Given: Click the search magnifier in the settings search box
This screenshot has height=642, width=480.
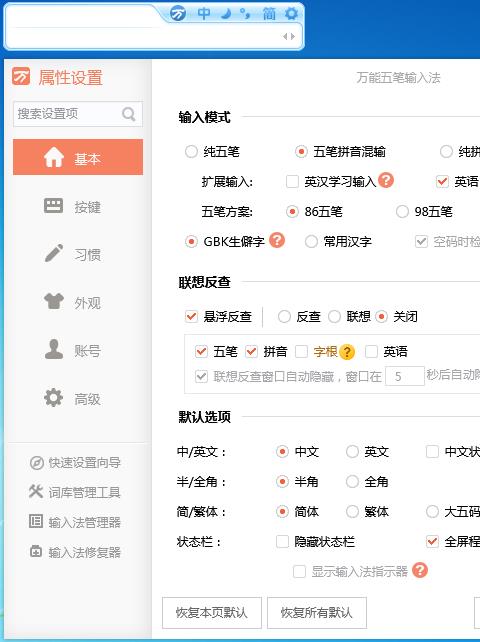Looking at the screenshot, I should coord(129,113).
